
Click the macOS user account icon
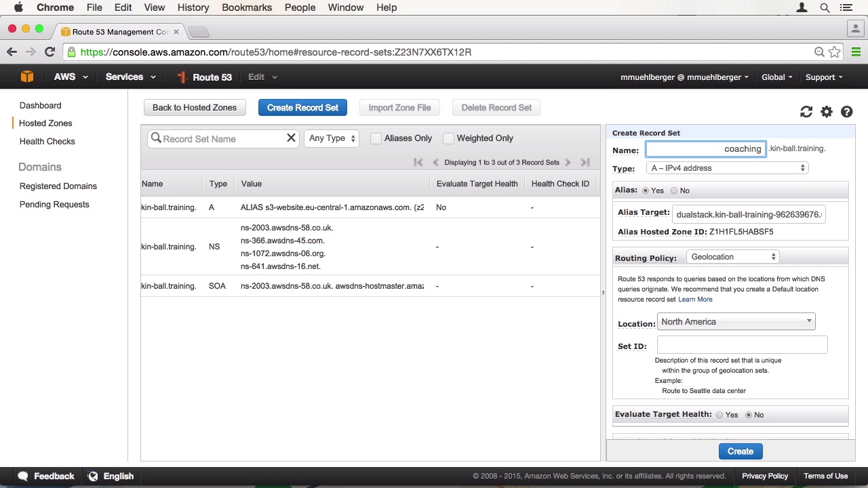point(802,7)
